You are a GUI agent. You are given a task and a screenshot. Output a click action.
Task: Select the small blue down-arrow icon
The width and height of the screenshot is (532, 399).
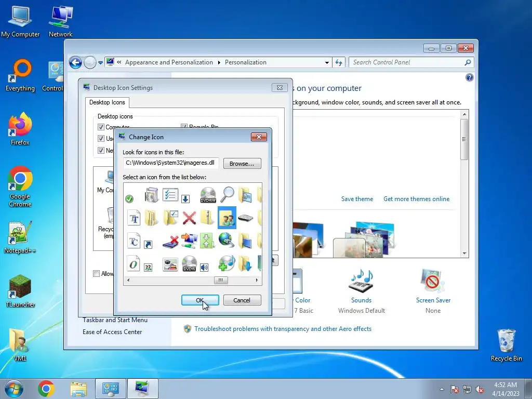click(x=185, y=199)
